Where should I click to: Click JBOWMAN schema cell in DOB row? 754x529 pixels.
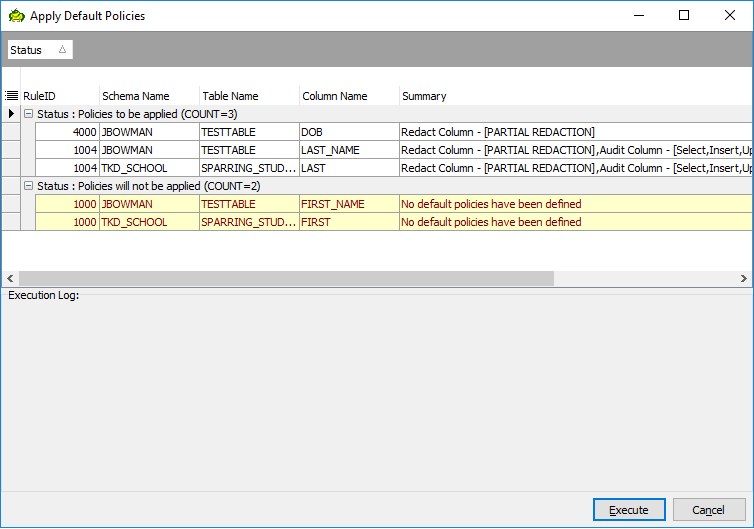(149, 132)
